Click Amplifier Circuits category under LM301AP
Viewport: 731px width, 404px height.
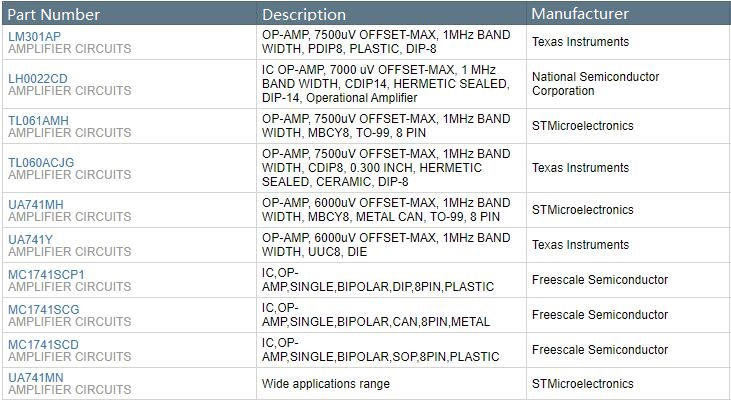[69, 48]
